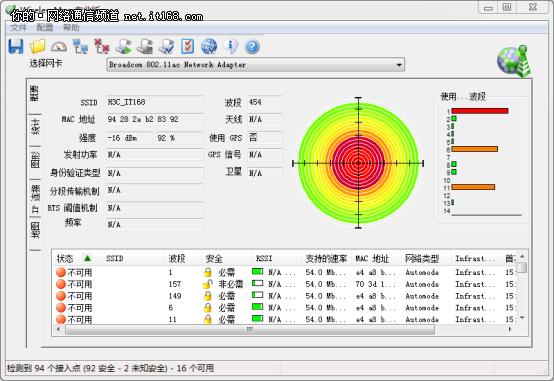Click the disconnect network icon with red X
The width and height of the screenshot is (554, 381).
click(102, 46)
